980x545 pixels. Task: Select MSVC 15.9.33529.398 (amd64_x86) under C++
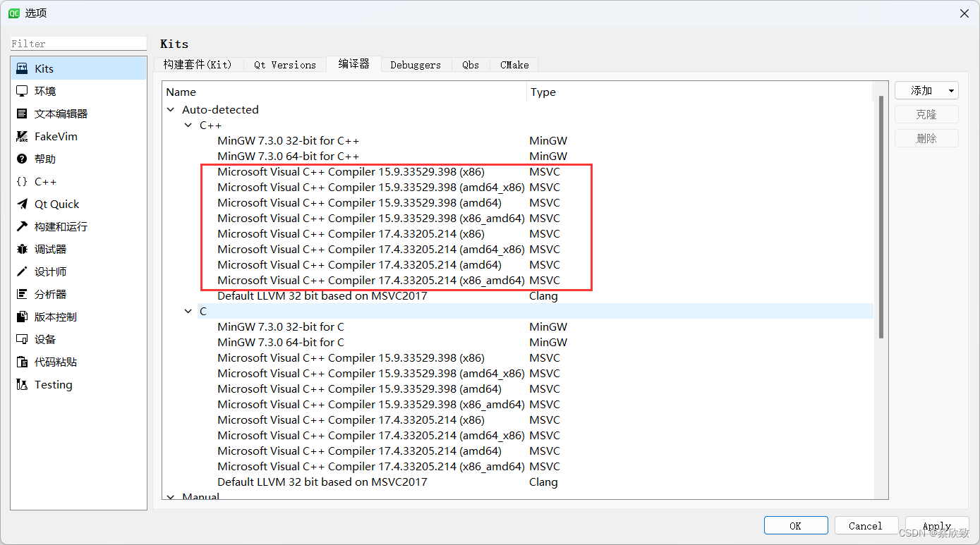(x=371, y=188)
